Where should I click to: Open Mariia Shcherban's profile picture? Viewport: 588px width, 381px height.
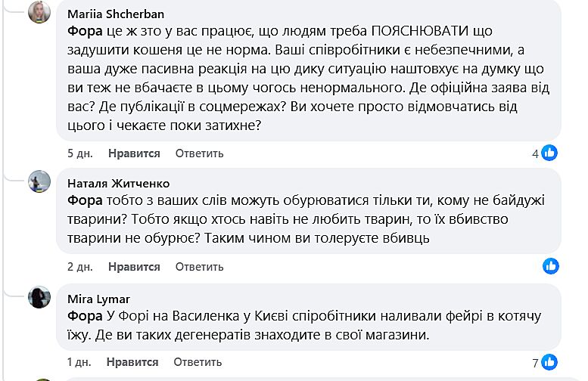pos(39,12)
